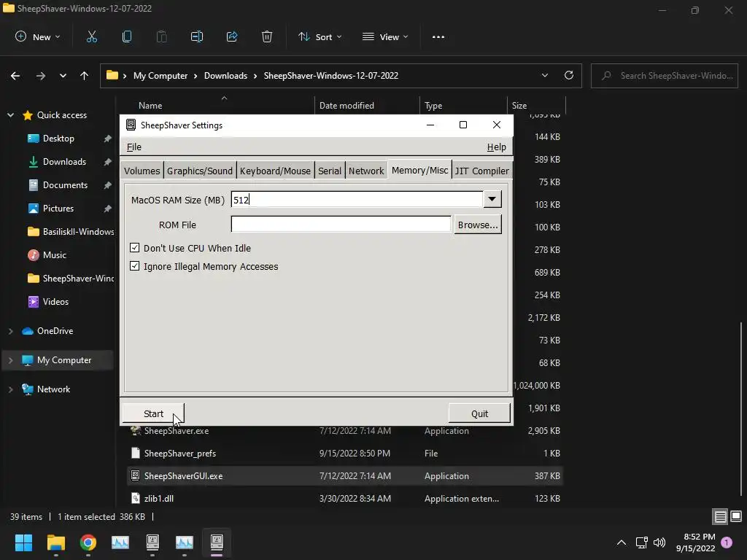Click the ROM File text field

tap(341, 225)
